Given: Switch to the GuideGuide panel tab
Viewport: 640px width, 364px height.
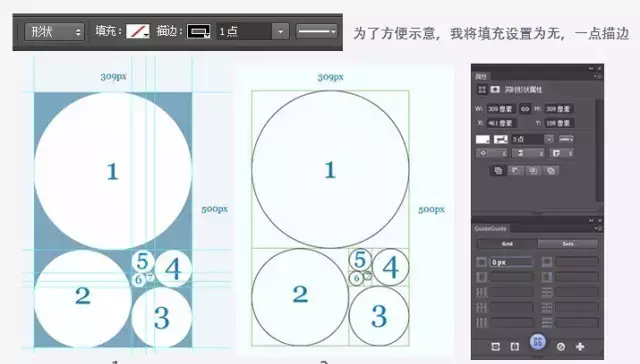Looking at the screenshot, I should click(x=490, y=229).
